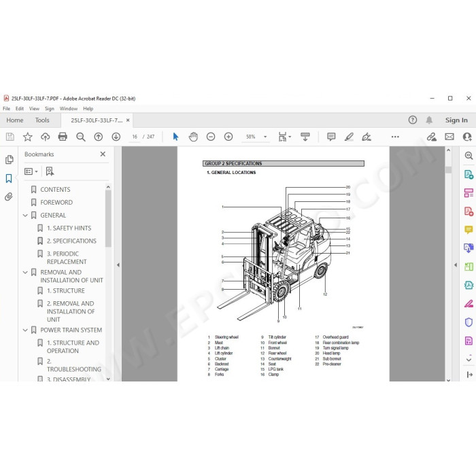Screen dimensions: 476x476
Task: Open the Help menu
Action: click(88, 109)
